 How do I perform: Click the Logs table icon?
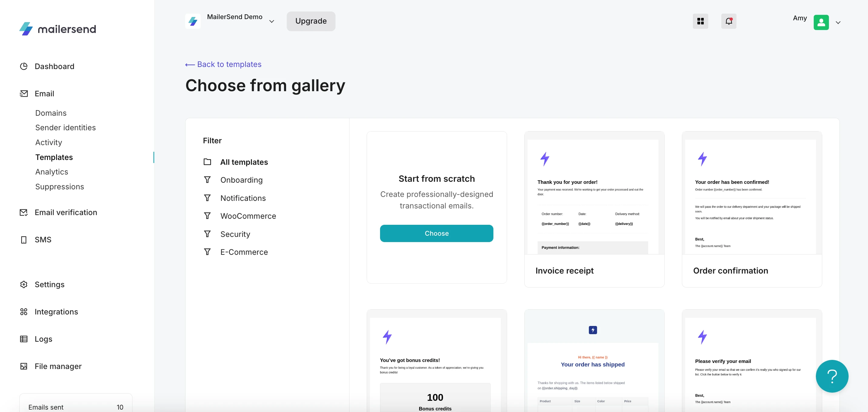24,339
